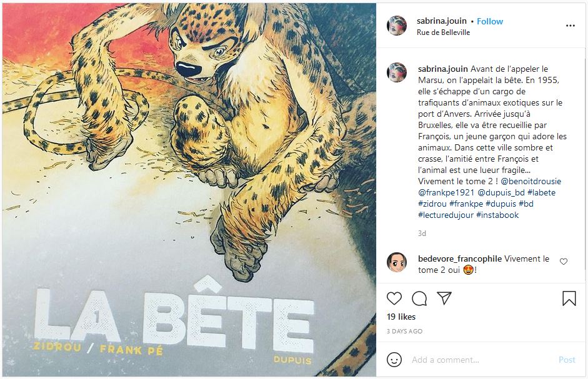588x379 pixels.
Task: Share the post with the paper plane icon
Action: (x=444, y=298)
